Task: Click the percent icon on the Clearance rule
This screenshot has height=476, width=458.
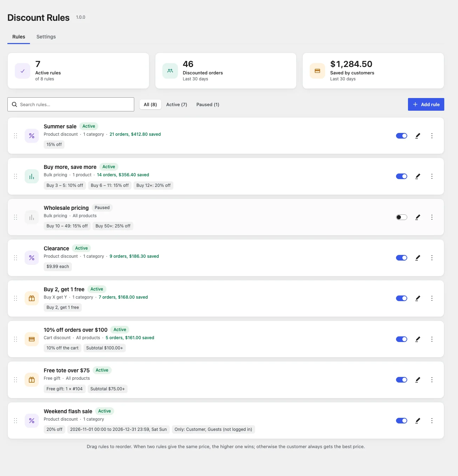Action: coord(32,258)
